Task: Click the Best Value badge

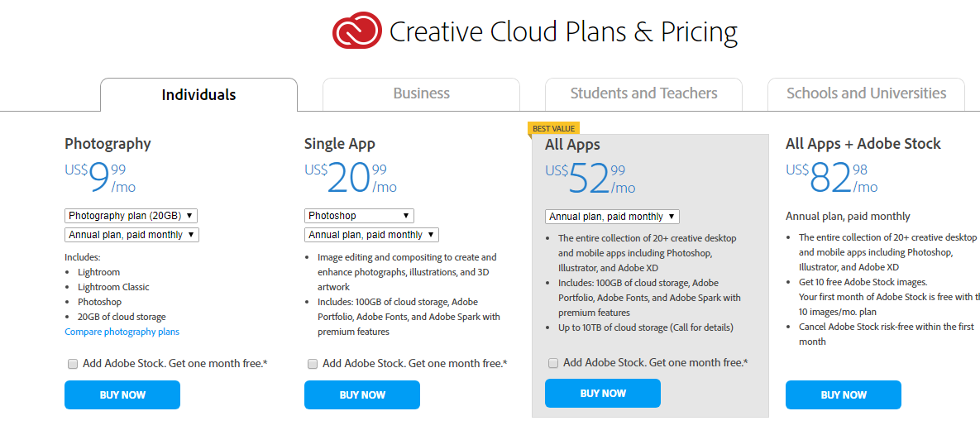Action: tap(553, 128)
